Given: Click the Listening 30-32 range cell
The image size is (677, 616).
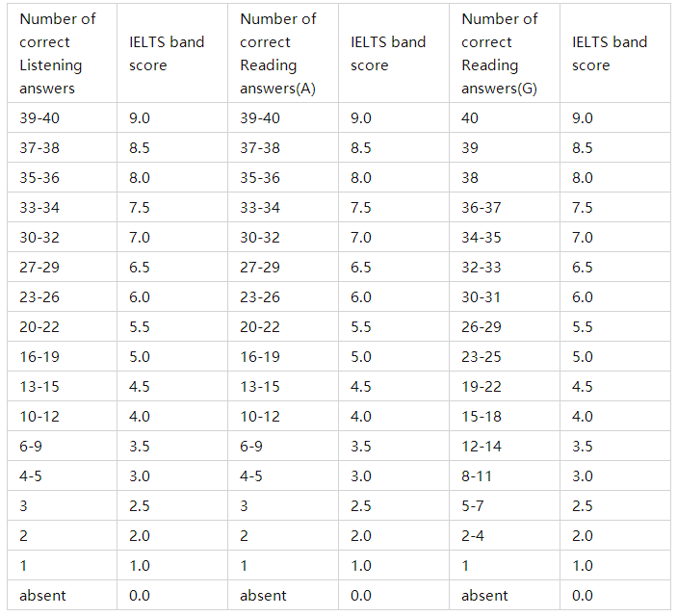Looking at the screenshot, I should [63, 237].
